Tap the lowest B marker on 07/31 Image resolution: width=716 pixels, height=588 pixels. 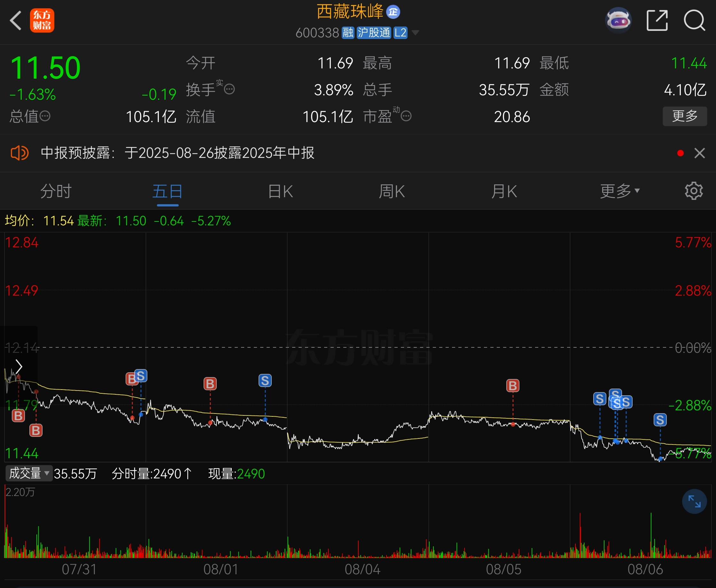coord(36,430)
